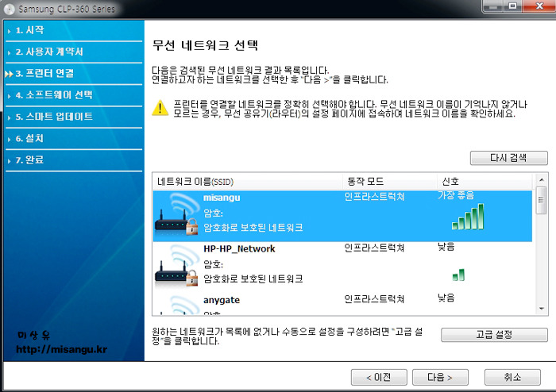Click the HP-HP_Network router icon
Screen dimensions: 556x392
(x=176, y=265)
